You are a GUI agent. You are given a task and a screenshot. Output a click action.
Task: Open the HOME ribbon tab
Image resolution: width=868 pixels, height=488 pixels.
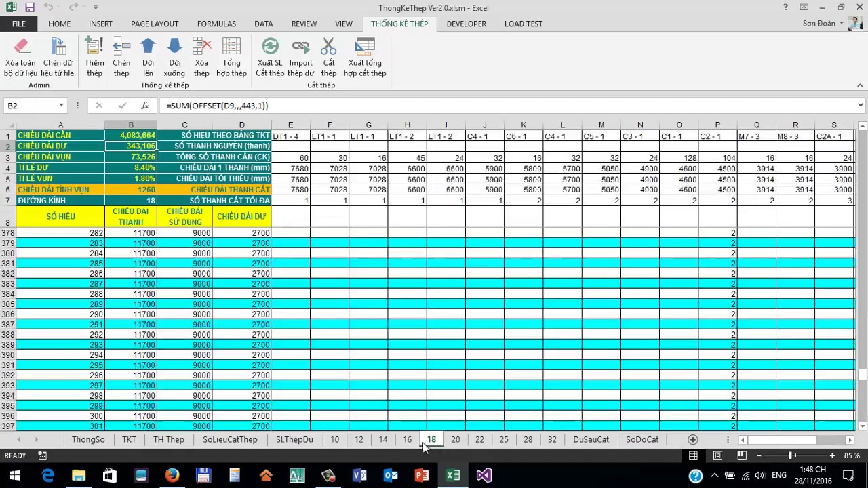(59, 24)
